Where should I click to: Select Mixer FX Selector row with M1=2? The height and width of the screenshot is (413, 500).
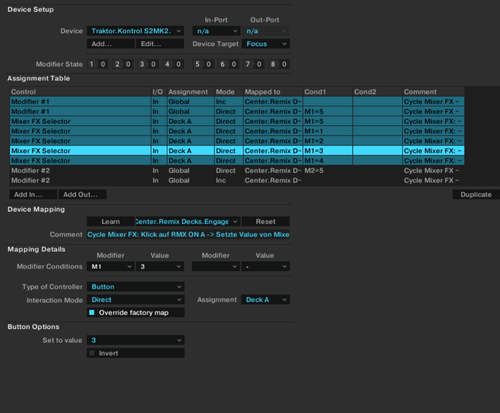coord(237,141)
